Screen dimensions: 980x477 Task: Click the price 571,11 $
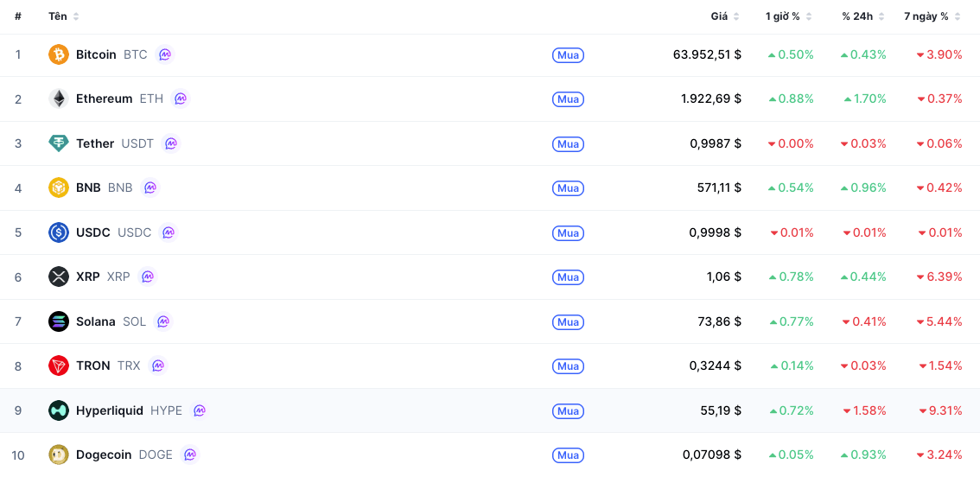pos(719,188)
